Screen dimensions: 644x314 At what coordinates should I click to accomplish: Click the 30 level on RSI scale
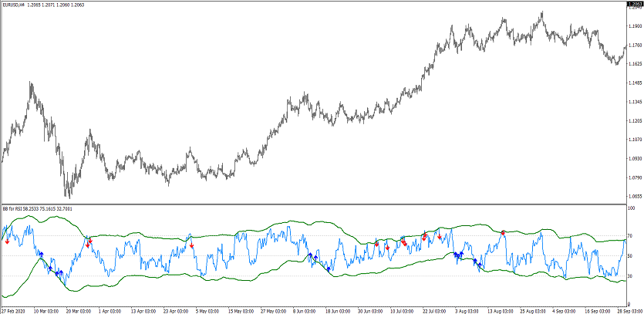pyautogui.click(x=631, y=276)
